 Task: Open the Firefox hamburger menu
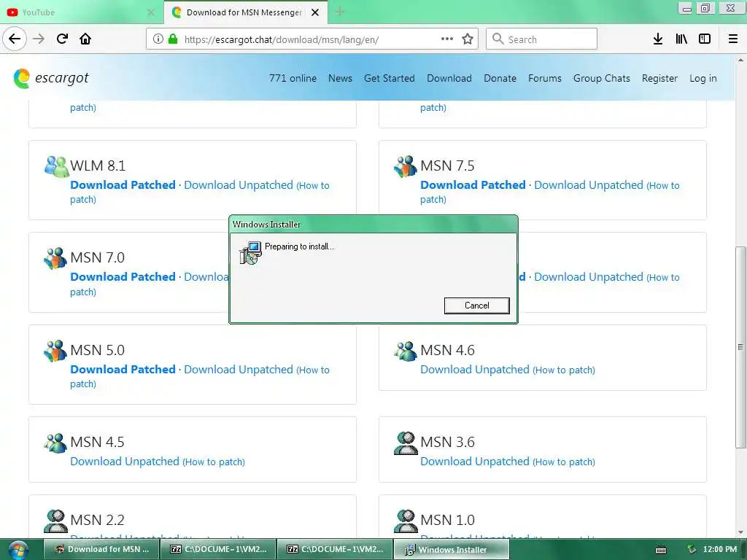(733, 39)
